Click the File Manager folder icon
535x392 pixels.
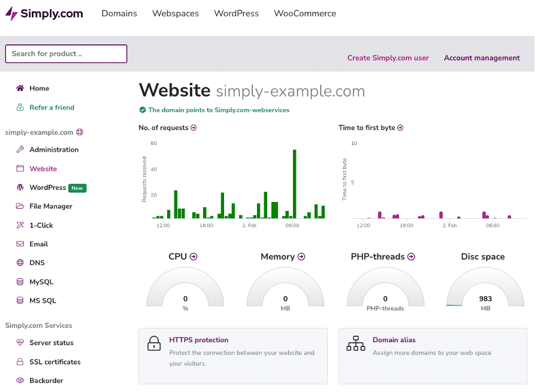click(20, 206)
